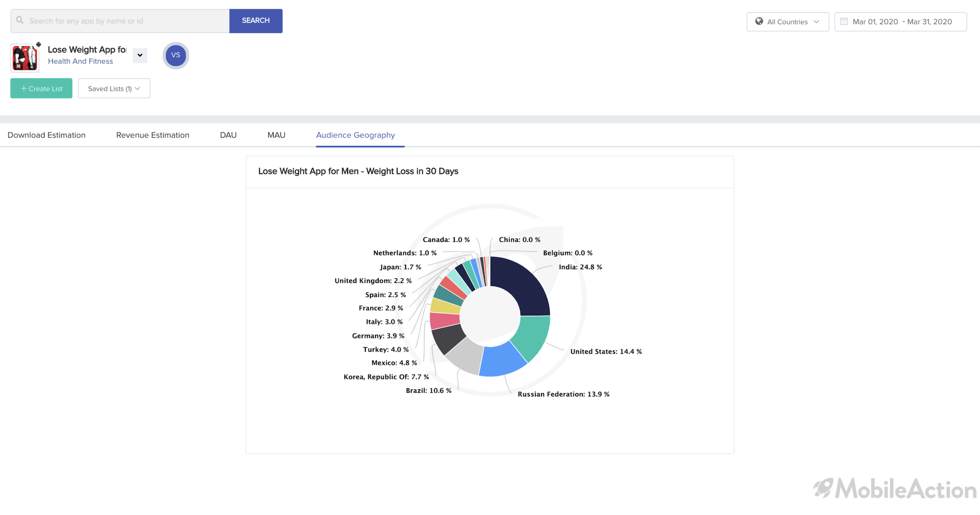Viewport: 980px width, 515px height.
Task: Open the Saved Lists dropdown menu
Action: [114, 89]
